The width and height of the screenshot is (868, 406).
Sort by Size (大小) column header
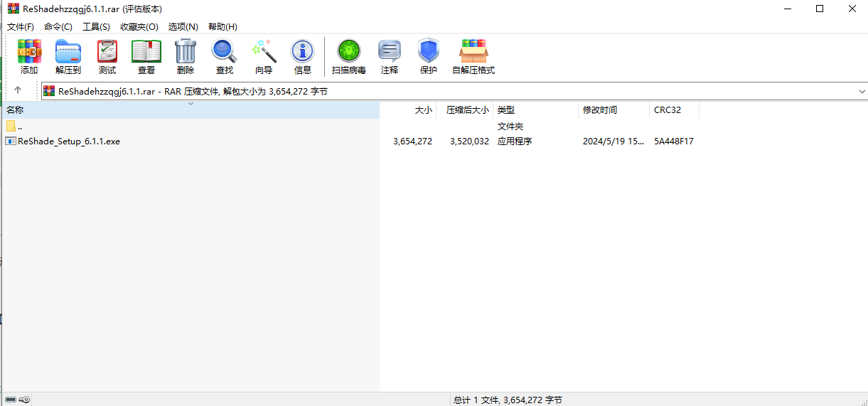[407, 110]
